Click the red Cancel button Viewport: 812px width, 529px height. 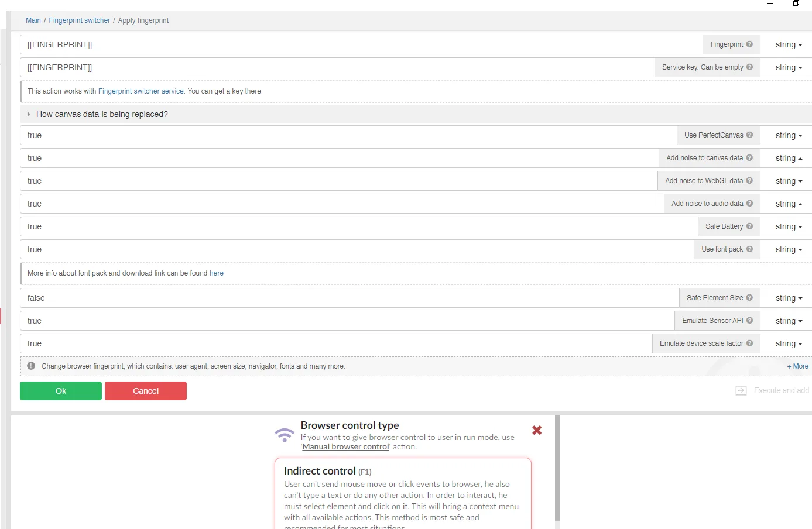(146, 391)
